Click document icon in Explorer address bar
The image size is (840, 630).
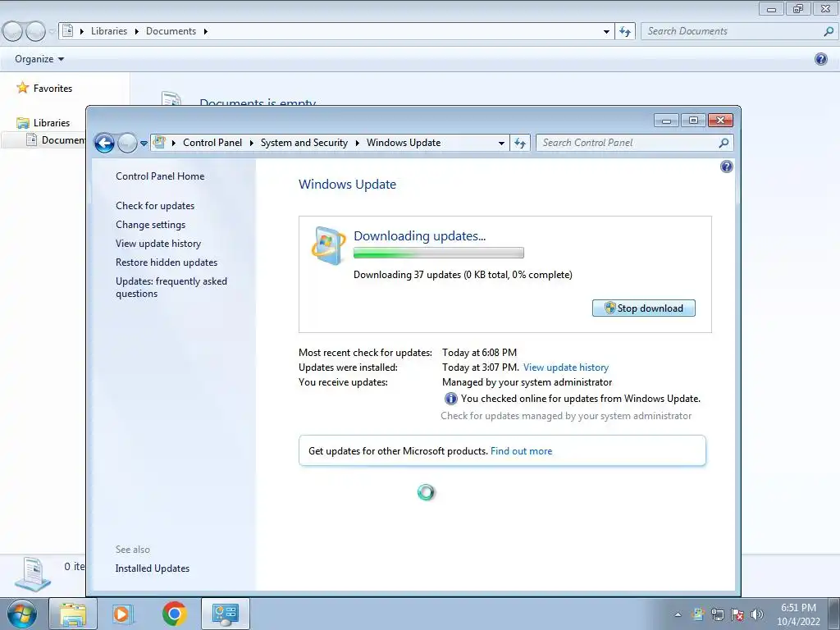tap(68, 31)
